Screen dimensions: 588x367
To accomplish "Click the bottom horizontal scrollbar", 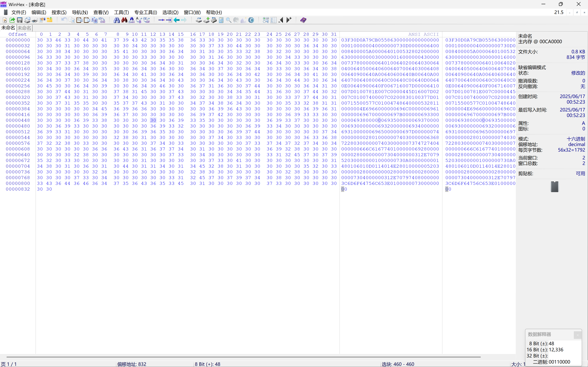I will [x=243, y=357].
